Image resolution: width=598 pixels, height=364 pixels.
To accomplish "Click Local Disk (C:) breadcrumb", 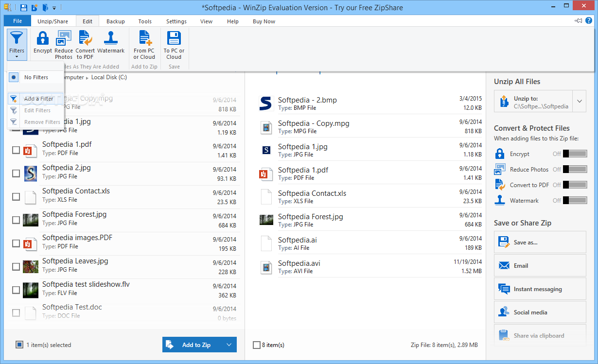I will pyautogui.click(x=109, y=77).
